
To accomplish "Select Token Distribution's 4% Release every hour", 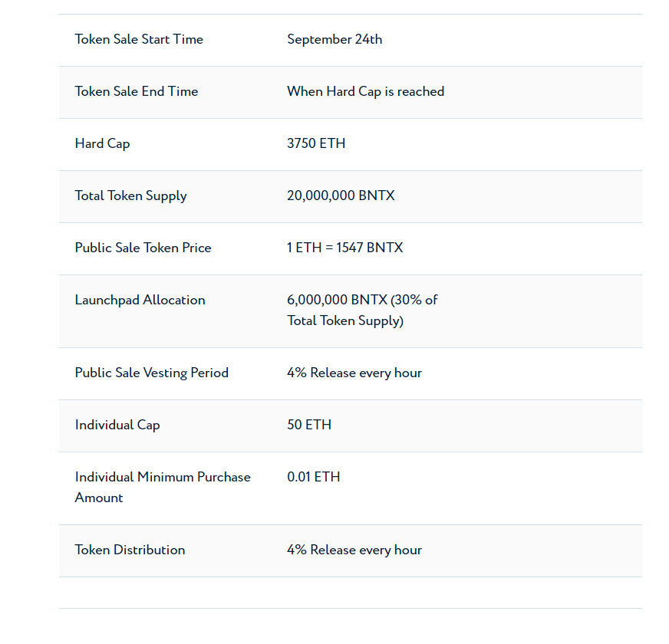I will click(x=354, y=550).
